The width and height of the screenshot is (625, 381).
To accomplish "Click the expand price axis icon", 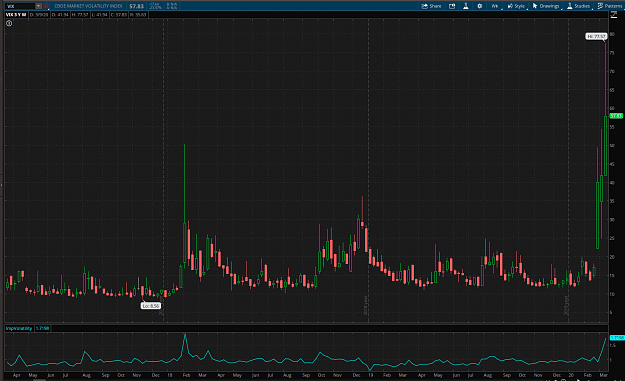I will tap(614, 15).
